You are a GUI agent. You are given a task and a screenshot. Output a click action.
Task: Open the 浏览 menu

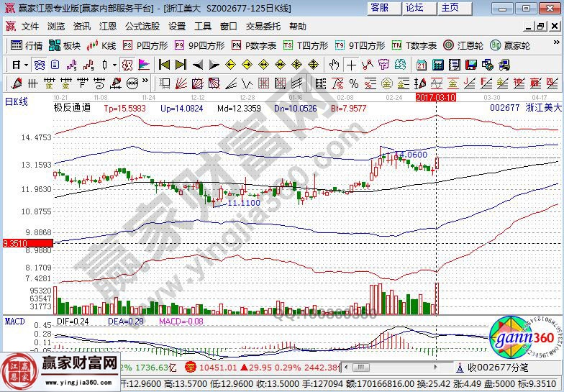point(56,26)
